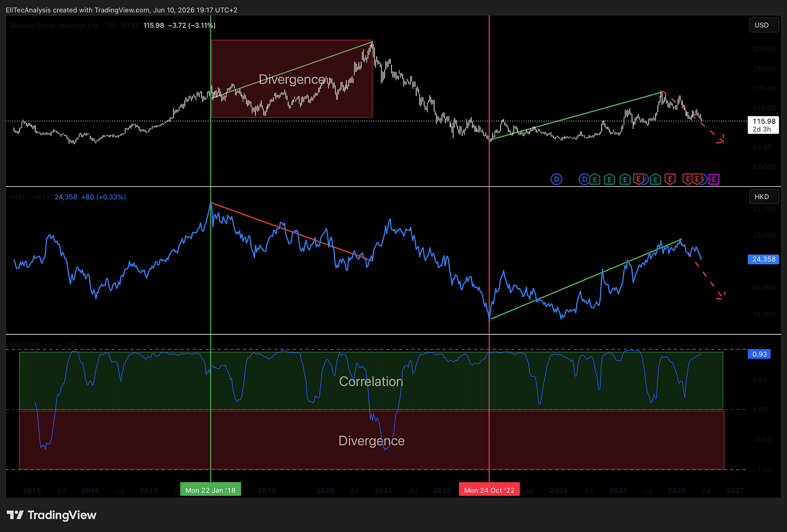The width and height of the screenshot is (787, 532).
Task: Open the last green E earnings marker
Action: coord(655,179)
